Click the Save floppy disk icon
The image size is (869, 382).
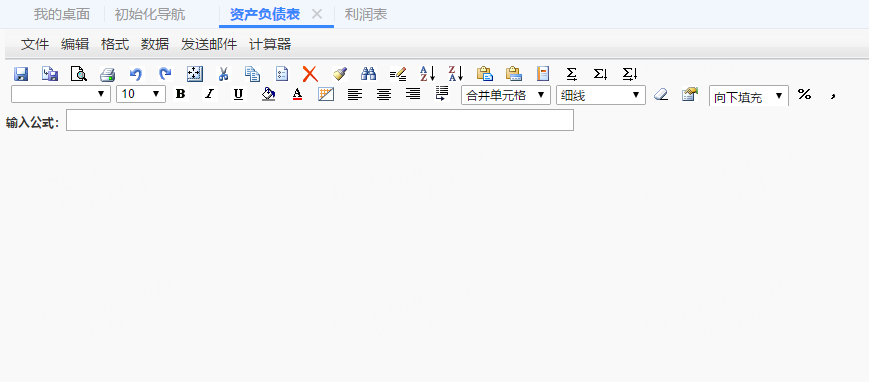click(21, 74)
